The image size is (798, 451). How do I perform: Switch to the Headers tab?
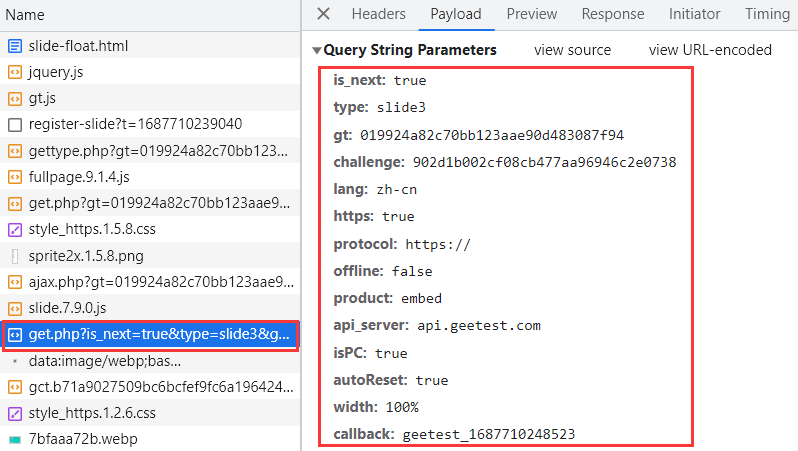pos(378,14)
